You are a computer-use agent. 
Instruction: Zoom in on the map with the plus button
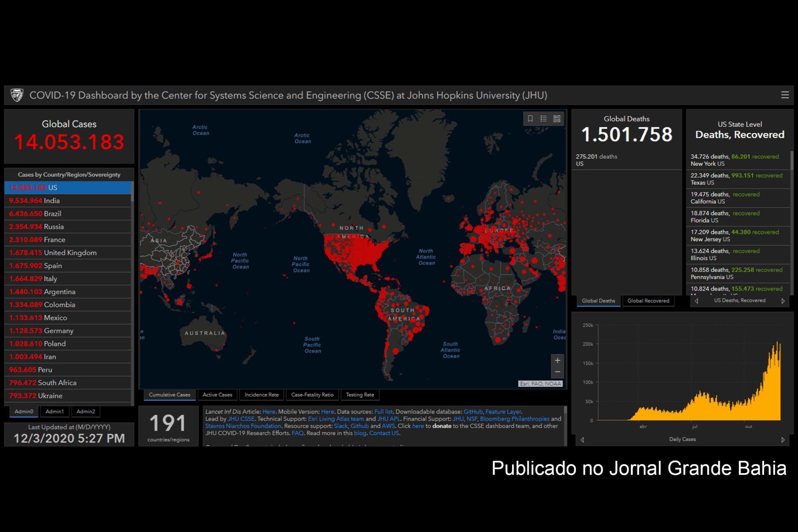pos(558,361)
